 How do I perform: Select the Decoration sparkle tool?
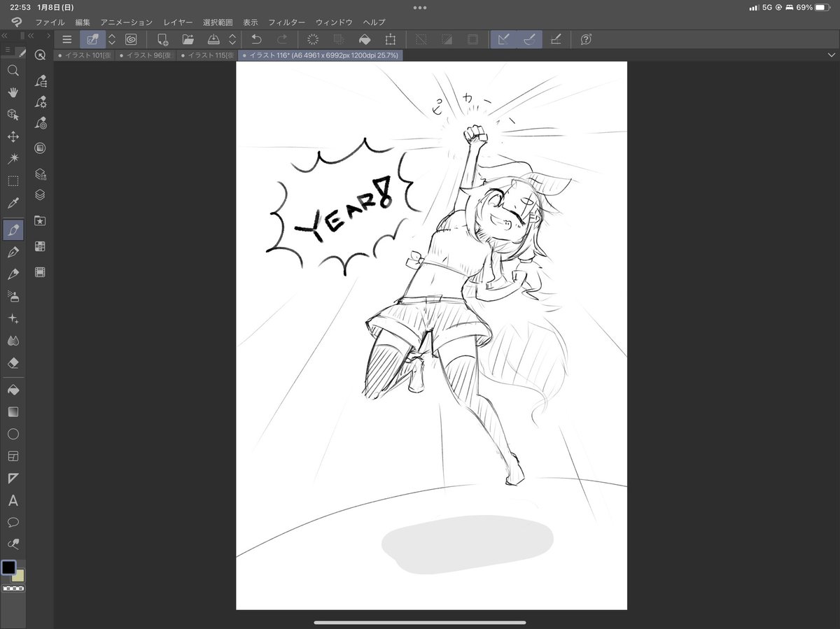point(13,318)
